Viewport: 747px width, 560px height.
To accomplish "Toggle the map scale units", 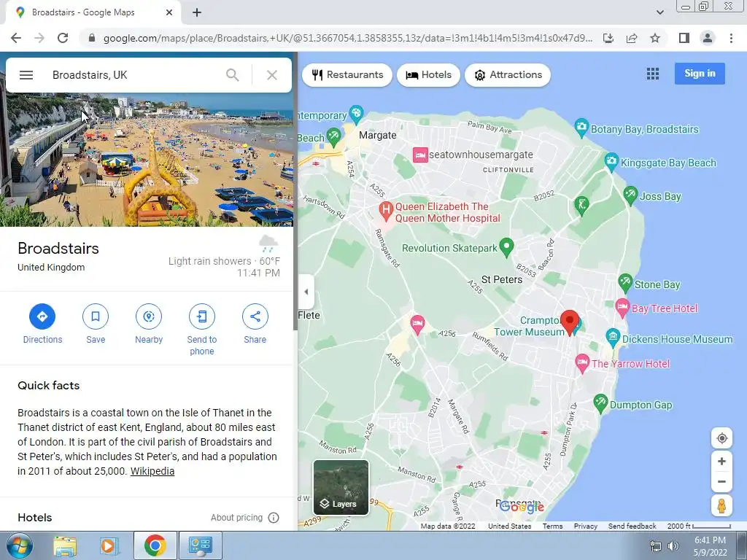I will click(x=699, y=526).
